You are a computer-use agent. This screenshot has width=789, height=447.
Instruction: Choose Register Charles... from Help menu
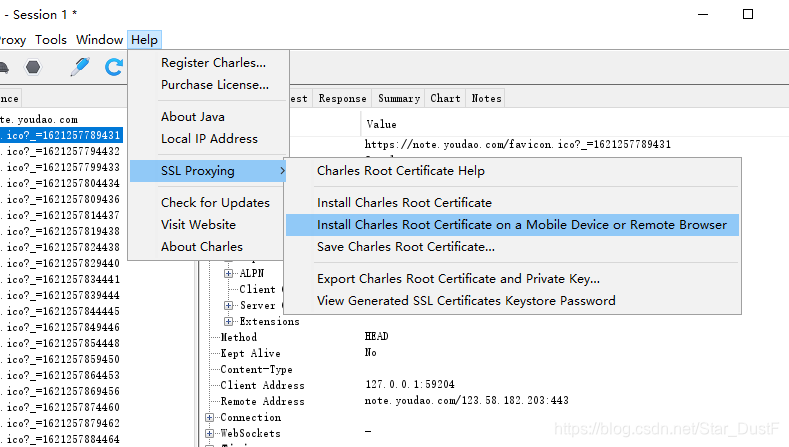point(213,63)
